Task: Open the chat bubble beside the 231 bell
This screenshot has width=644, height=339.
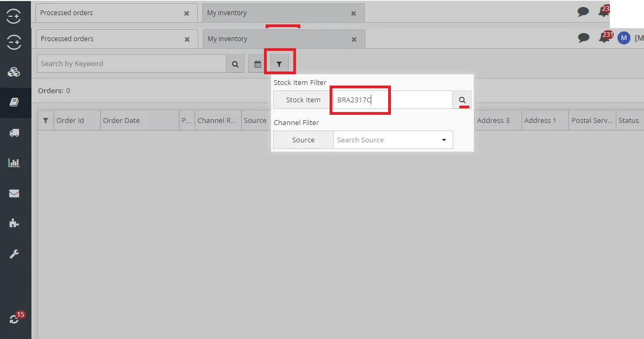Action: coord(584,38)
